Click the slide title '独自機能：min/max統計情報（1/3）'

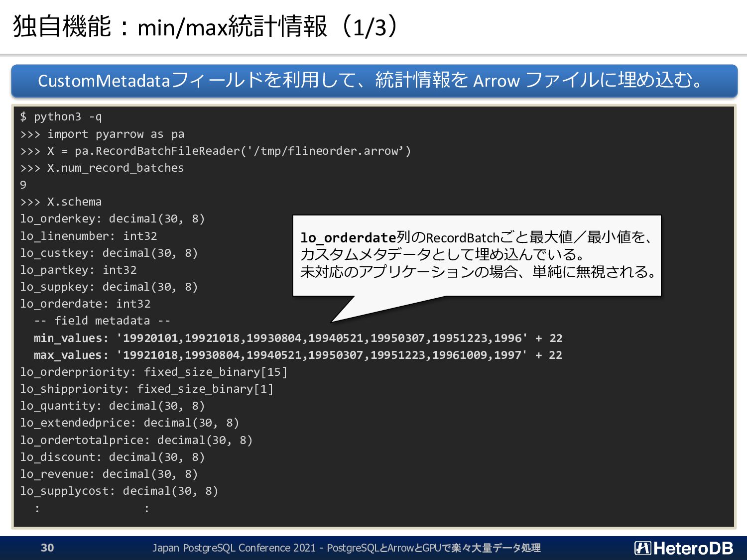[x=206, y=26]
